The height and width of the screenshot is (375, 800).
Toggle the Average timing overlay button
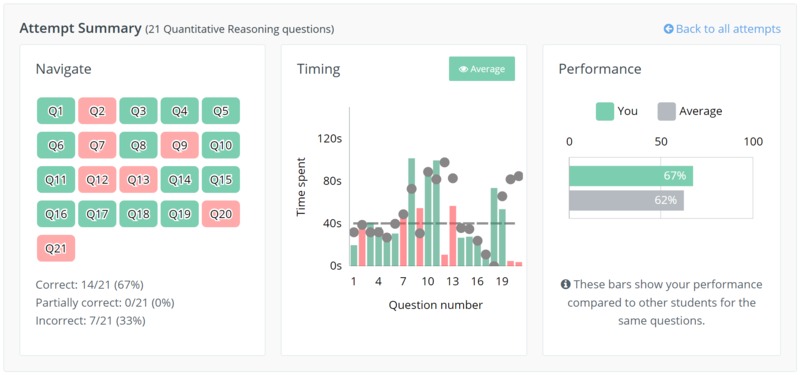482,69
